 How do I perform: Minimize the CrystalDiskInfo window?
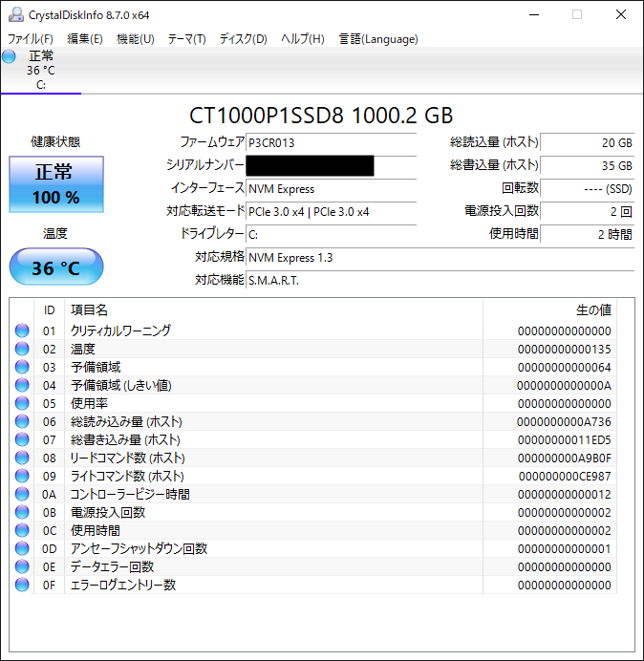tap(534, 14)
